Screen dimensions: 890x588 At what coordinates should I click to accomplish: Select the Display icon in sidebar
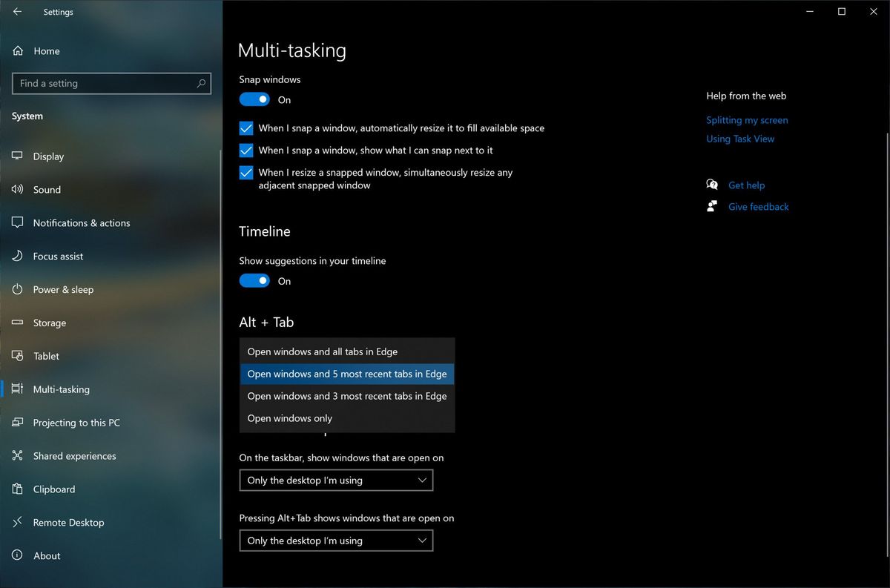coord(17,156)
